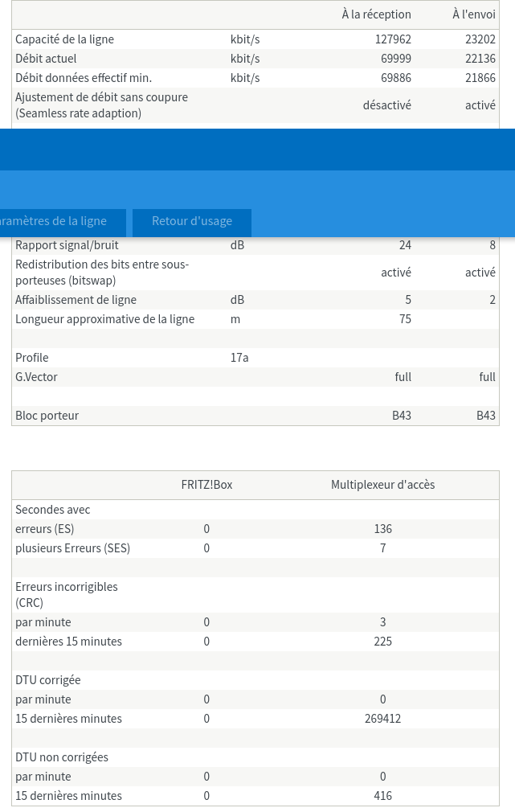The width and height of the screenshot is (515, 812).
Task: Select line capacity value 127962
Action: 394,39
